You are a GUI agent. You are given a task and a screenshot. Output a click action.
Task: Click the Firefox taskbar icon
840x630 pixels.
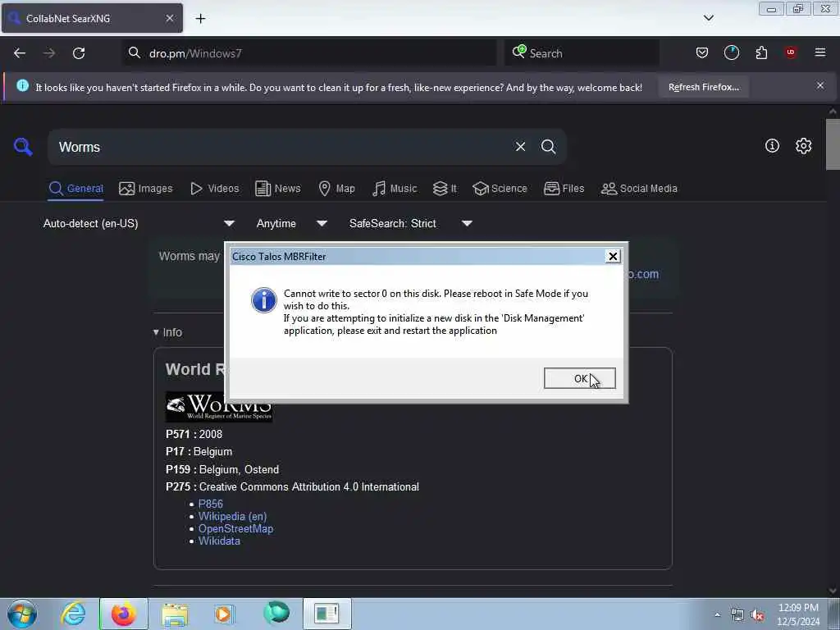(x=123, y=614)
